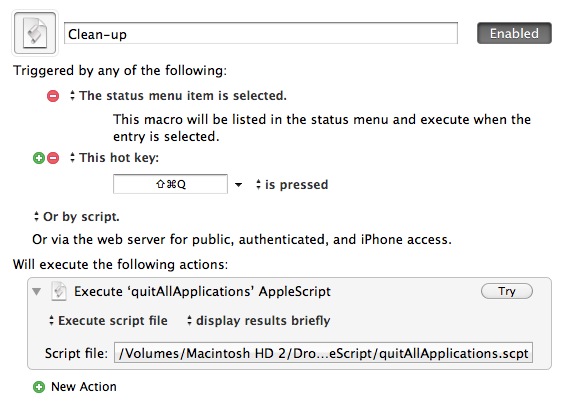Remove the hot key trigger with red minus
The width and height of the screenshot is (565, 411).
(53, 158)
